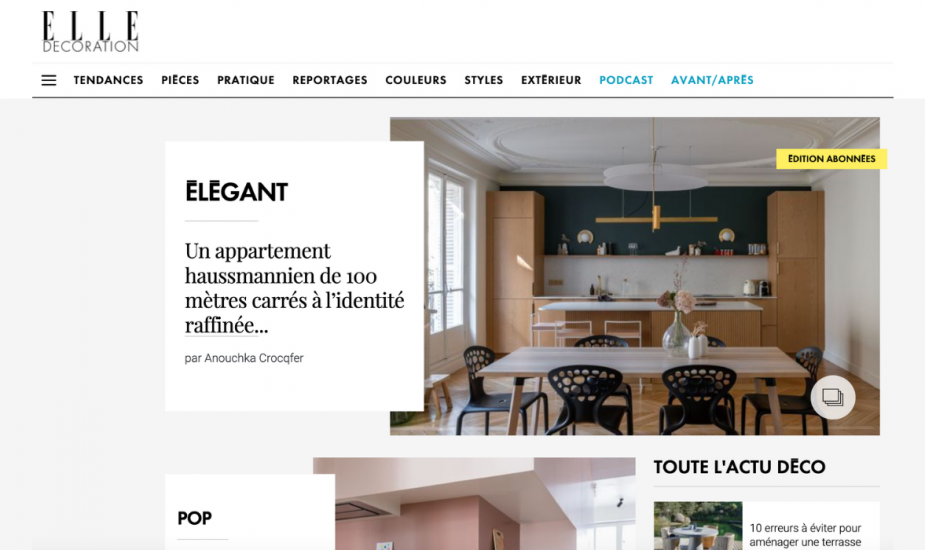Navigate to Couleurs
This screenshot has width=925, height=550.
[x=416, y=80]
